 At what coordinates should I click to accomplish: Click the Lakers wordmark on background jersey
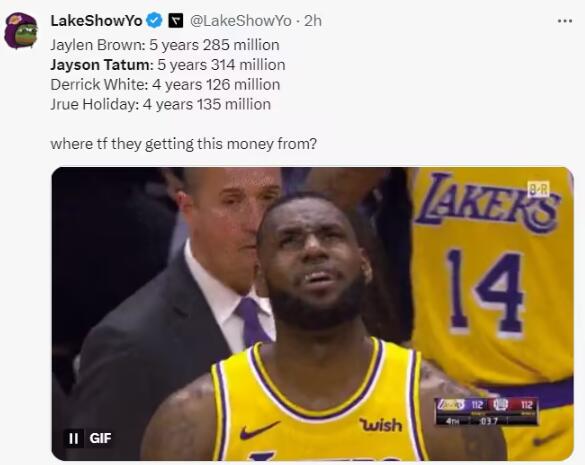(488, 203)
